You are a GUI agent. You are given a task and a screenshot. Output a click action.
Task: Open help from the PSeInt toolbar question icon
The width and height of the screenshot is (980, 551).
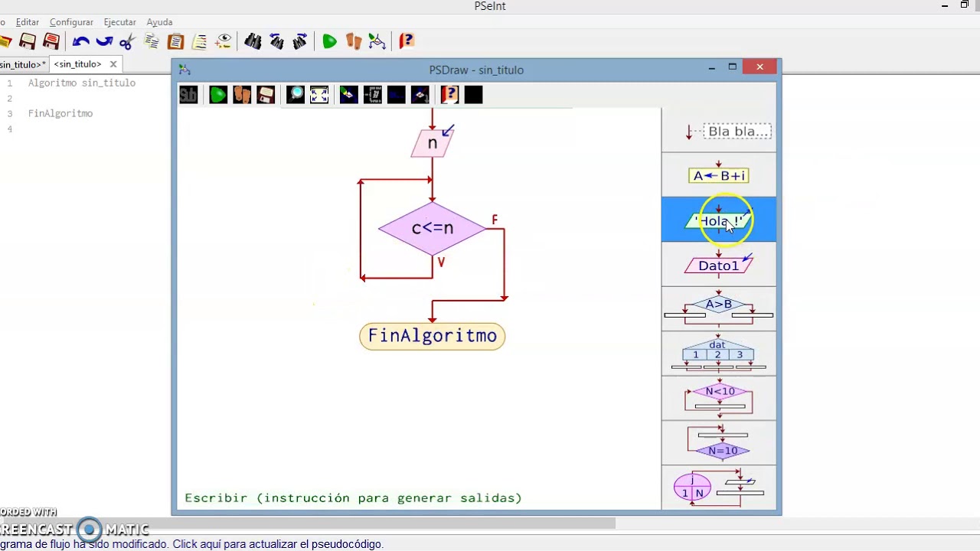[406, 41]
